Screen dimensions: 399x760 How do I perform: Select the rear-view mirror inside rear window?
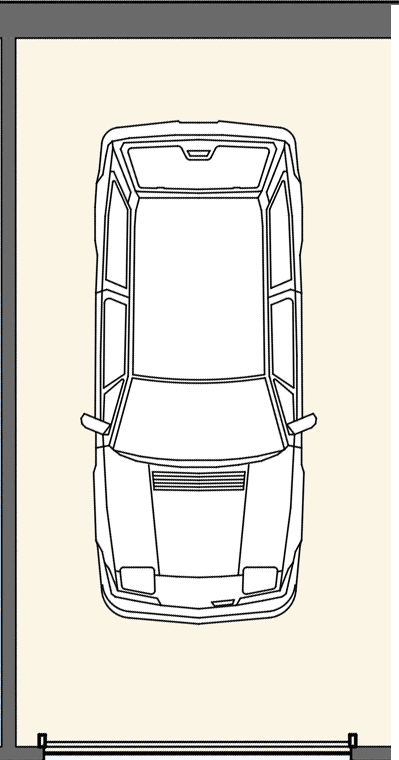coord(199,154)
